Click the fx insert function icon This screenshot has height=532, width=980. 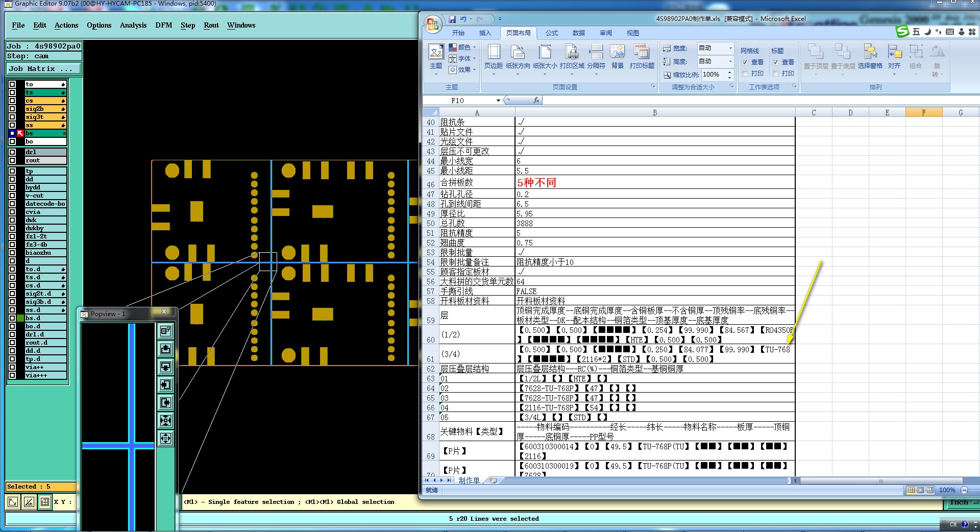pyautogui.click(x=536, y=100)
